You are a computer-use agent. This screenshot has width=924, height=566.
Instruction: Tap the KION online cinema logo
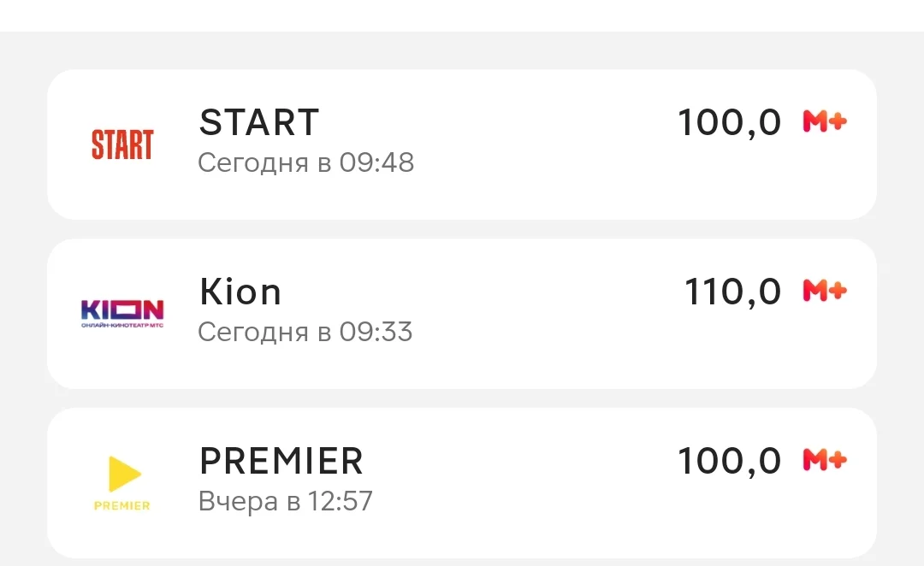point(122,313)
